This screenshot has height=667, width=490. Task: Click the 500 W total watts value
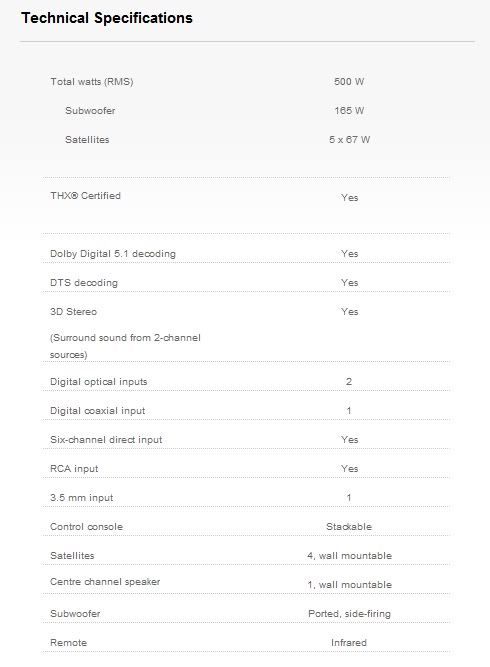[x=349, y=82]
